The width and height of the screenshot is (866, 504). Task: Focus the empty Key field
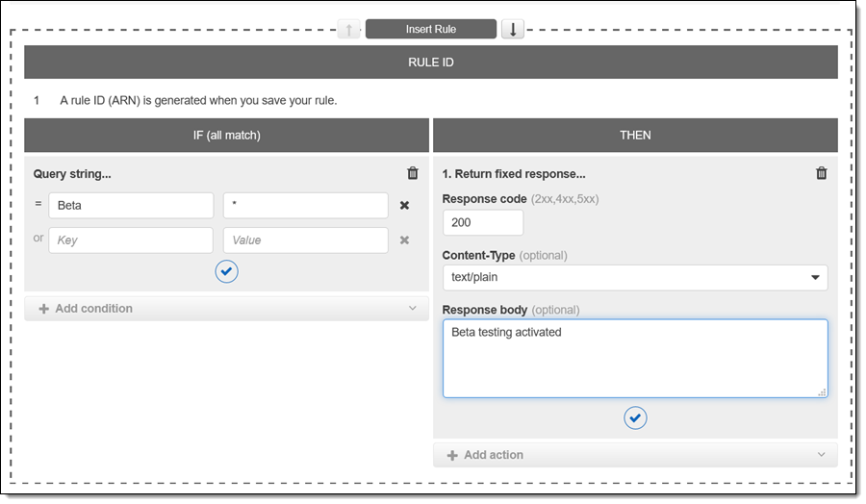click(x=131, y=240)
